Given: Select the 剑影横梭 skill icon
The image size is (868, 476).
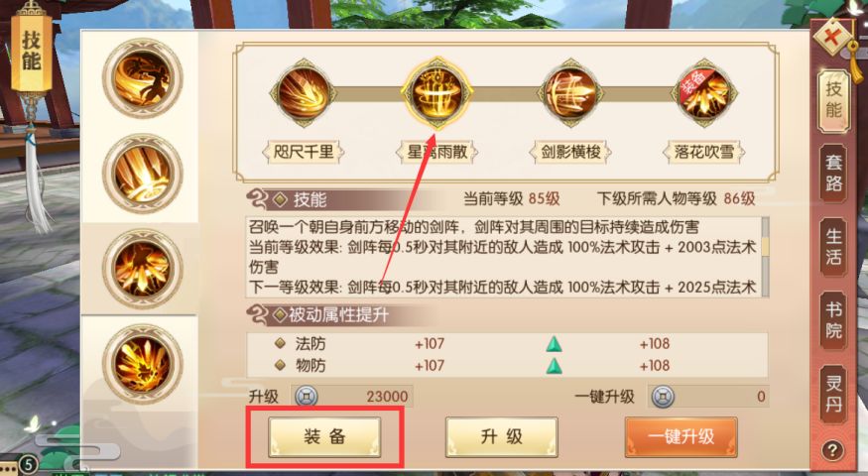Looking at the screenshot, I should click(570, 93).
